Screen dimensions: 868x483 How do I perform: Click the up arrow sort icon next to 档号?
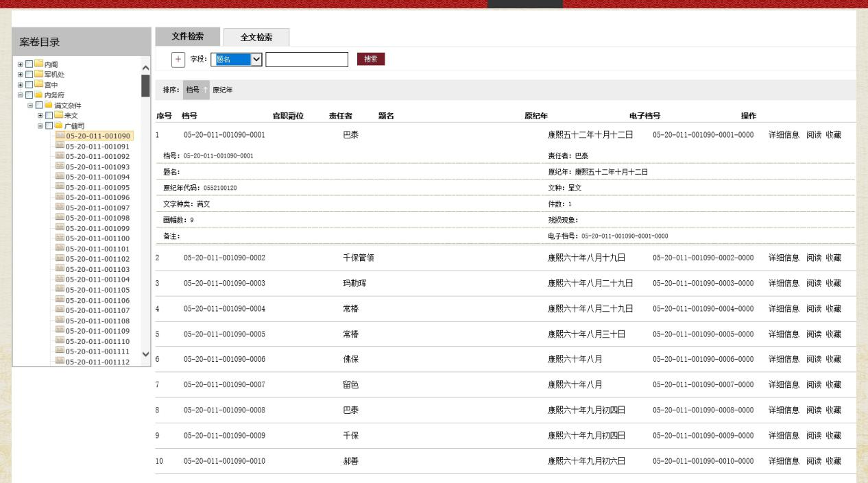204,90
